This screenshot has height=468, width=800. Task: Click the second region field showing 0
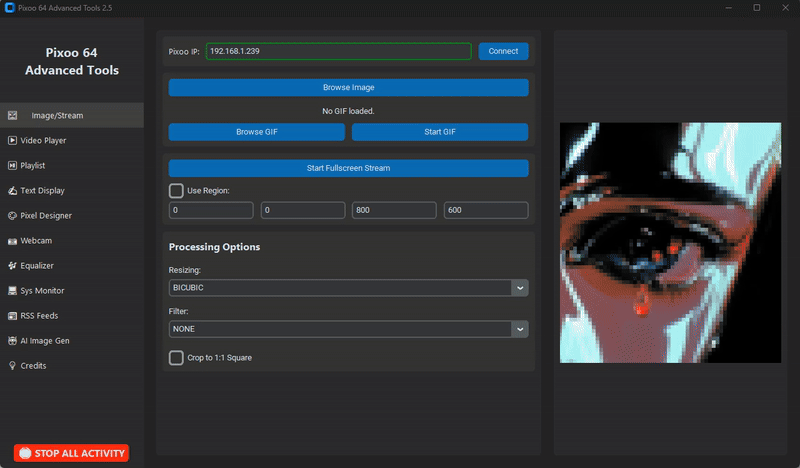[x=303, y=210]
